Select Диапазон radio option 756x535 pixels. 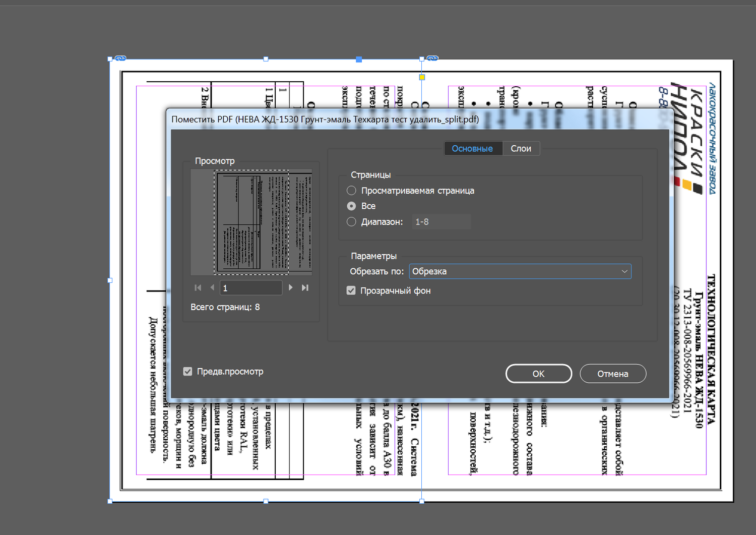(351, 221)
